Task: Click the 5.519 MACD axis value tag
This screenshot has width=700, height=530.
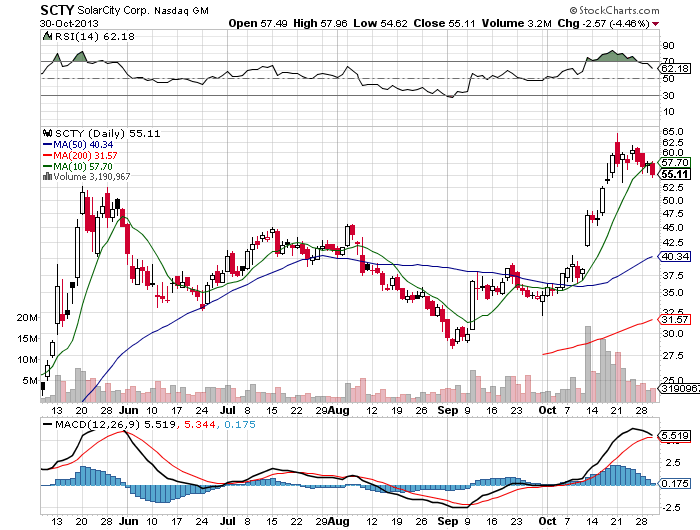Action: pos(675,435)
